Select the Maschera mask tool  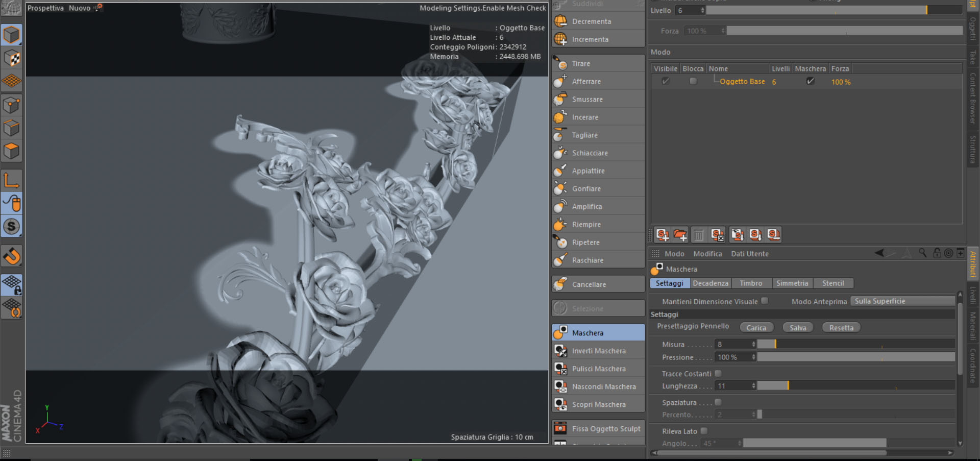pos(598,333)
